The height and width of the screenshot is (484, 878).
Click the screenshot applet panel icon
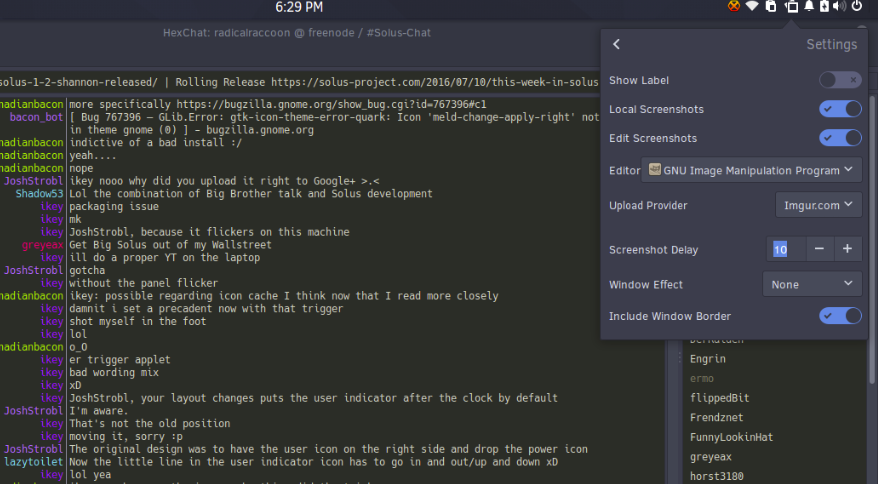coord(791,7)
